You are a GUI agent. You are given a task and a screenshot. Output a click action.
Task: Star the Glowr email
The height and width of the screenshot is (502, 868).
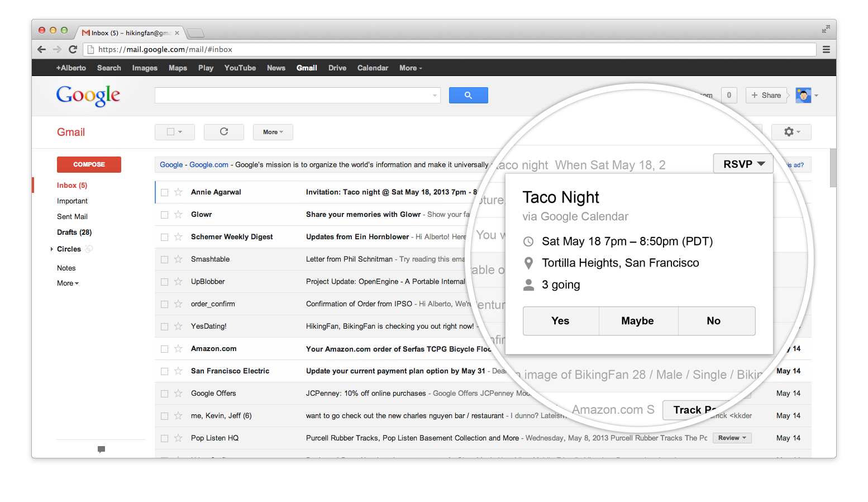(x=178, y=215)
